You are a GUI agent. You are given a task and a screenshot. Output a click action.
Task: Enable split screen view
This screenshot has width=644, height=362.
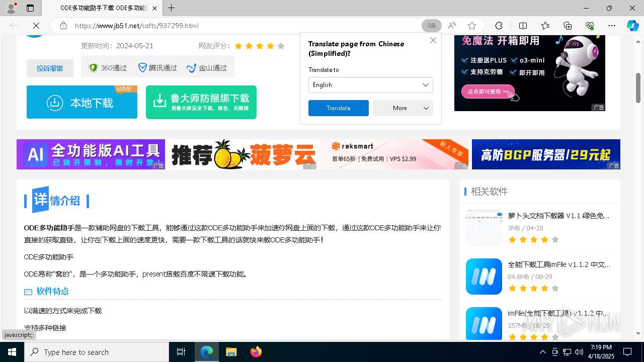pos(523,26)
